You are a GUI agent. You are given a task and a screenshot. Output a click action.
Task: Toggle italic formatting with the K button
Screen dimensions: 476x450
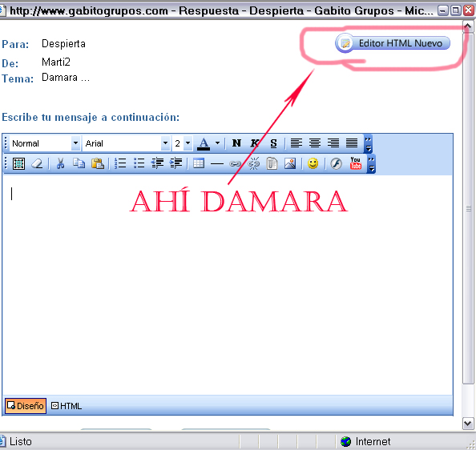tap(255, 143)
